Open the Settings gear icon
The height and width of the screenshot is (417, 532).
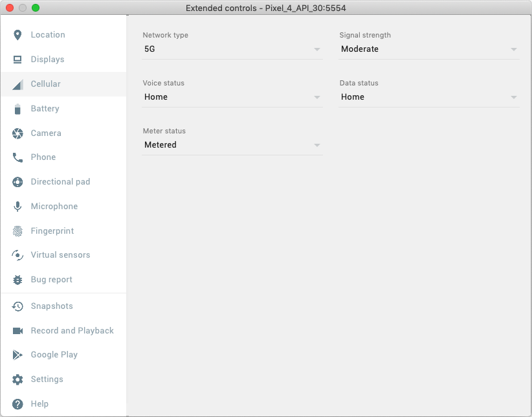[17, 379]
